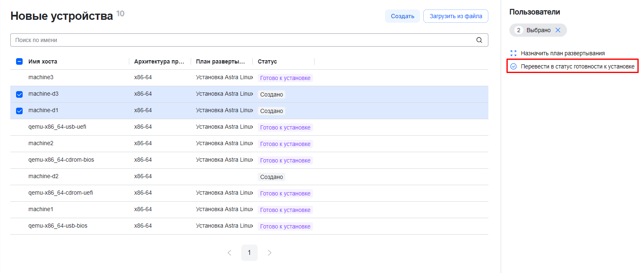Click the assign deployment plan icon
Image resolution: width=644 pixels, height=273 pixels.
[x=513, y=53]
